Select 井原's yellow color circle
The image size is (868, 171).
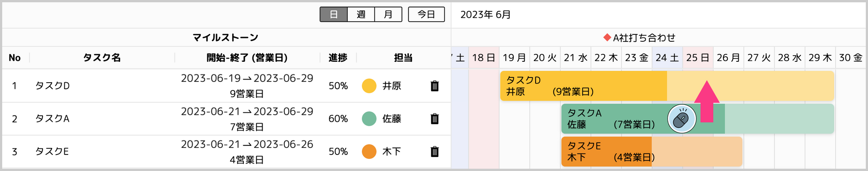pyautogui.click(x=369, y=86)
